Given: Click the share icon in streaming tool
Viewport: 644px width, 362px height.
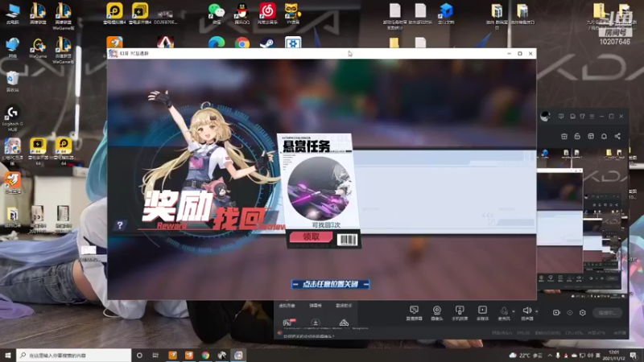Looking at the screenshot, I should [617, 136].
